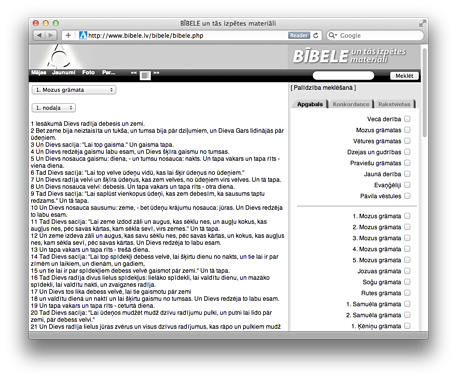Open the Par... menu item
Viewport: 457px width, 379px height.
(108, 72)
